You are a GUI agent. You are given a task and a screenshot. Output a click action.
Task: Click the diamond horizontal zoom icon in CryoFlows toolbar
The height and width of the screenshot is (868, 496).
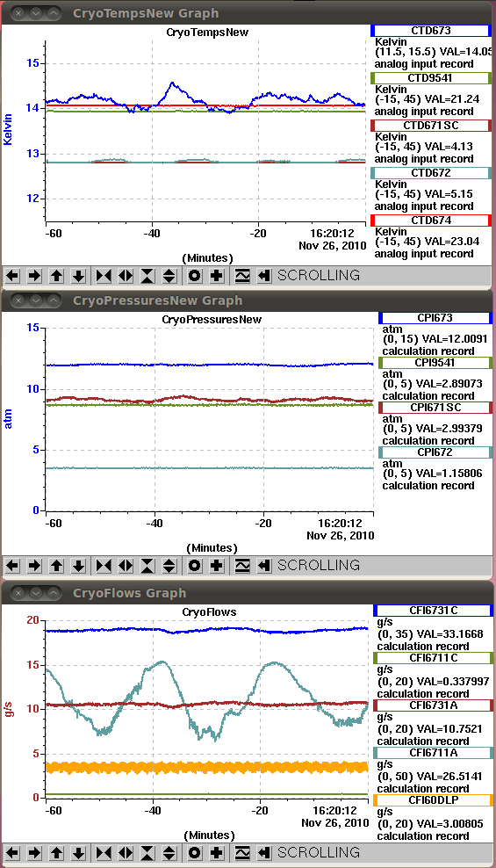pos(126,852)
